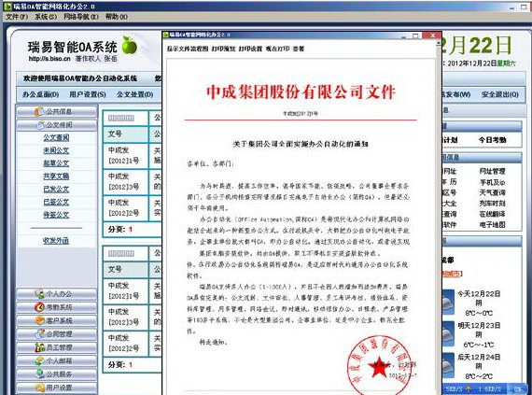The image size is (532, 395).
Task: Click 现在打印 in document toolbar
Action: (x=277, y=49)
